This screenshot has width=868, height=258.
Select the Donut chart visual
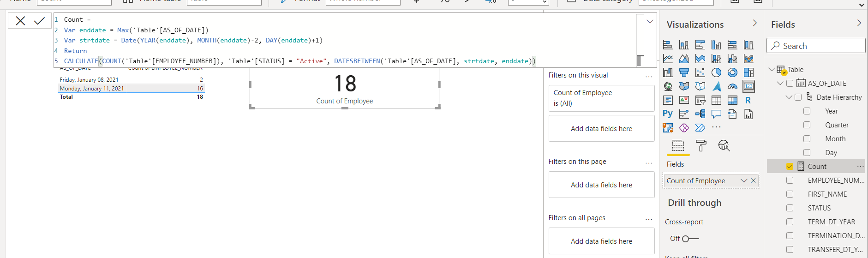point(732,72)
